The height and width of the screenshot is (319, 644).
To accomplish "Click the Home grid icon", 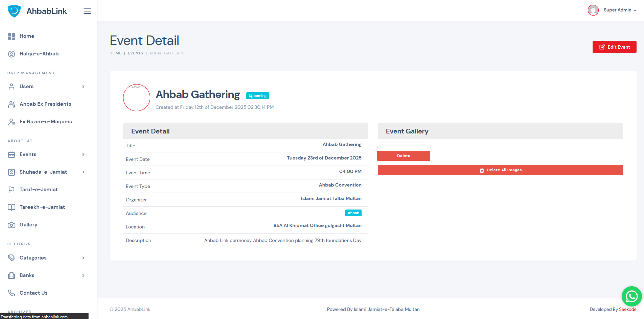I will click(11, 36).
